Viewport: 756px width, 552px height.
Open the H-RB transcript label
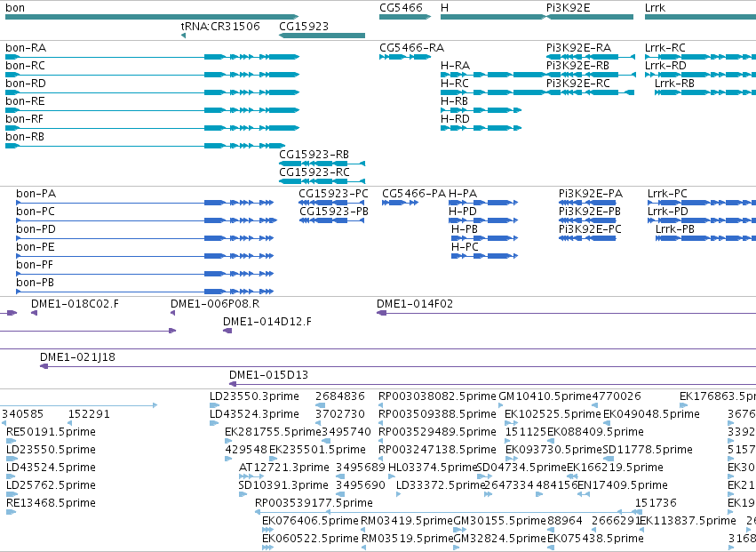[x=454, y=101]
